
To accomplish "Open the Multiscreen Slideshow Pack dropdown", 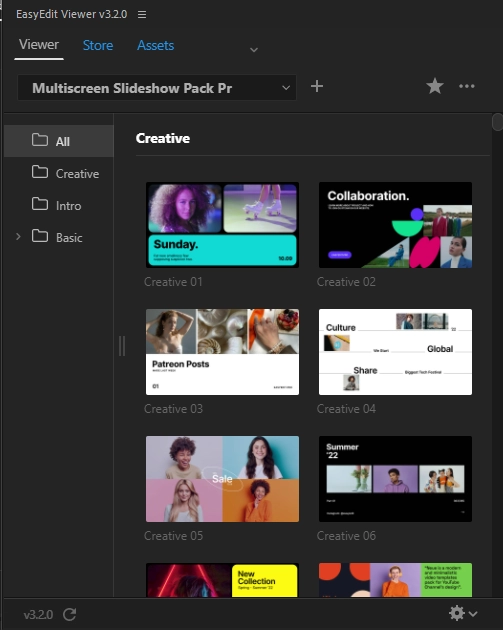I will point(157,88).
